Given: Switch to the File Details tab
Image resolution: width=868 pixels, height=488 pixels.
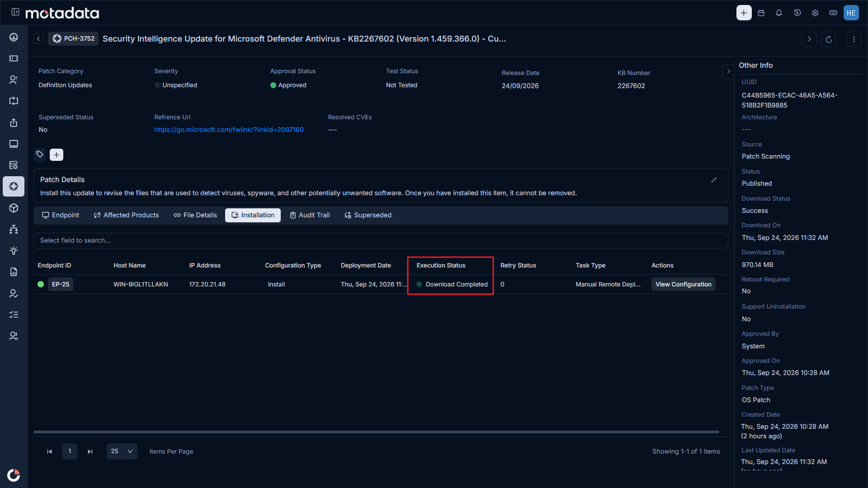Looking at the screenshot, I should (195, 215).
